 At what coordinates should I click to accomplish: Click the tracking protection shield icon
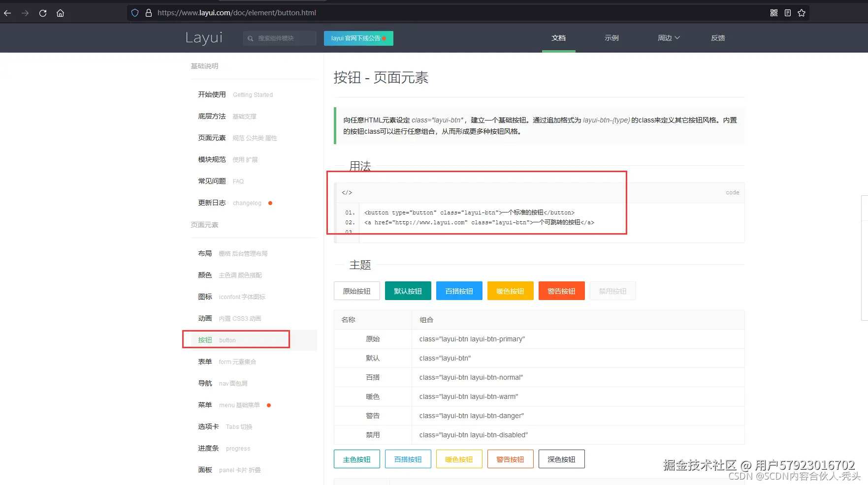[134, 13]
